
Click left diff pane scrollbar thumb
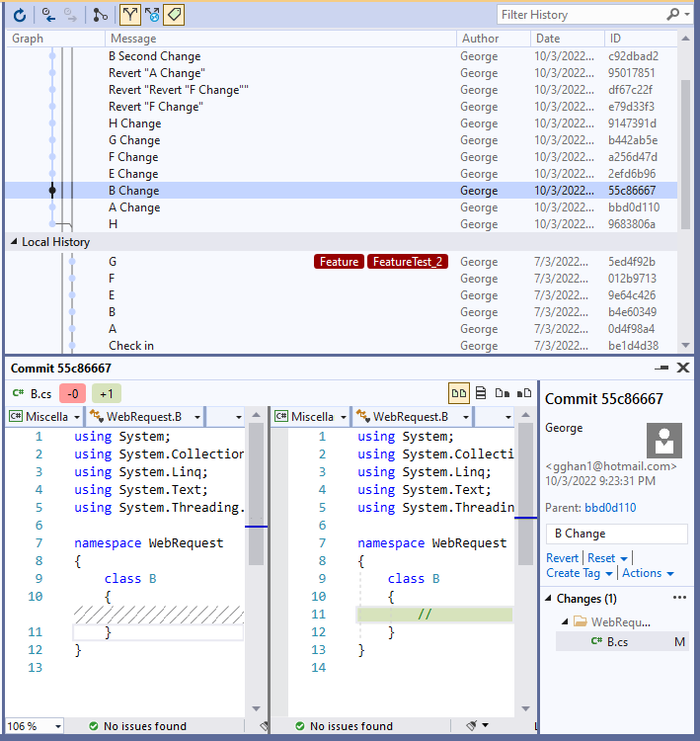tap(256, 494)
